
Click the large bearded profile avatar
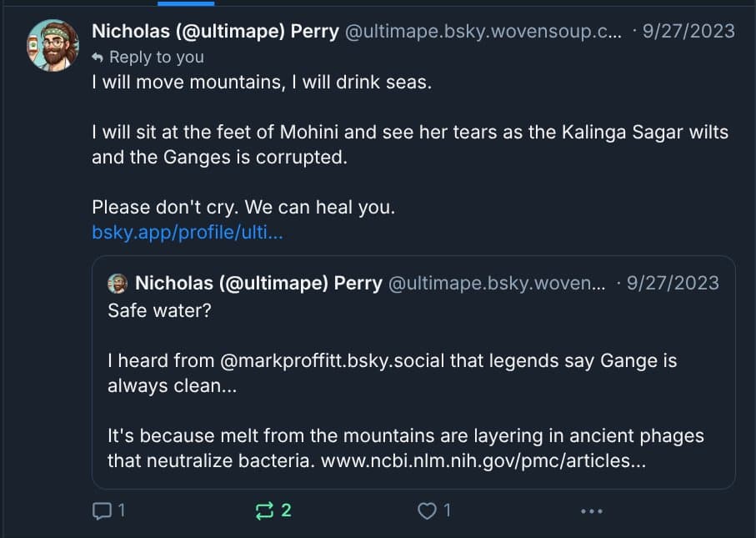point(53,45)
